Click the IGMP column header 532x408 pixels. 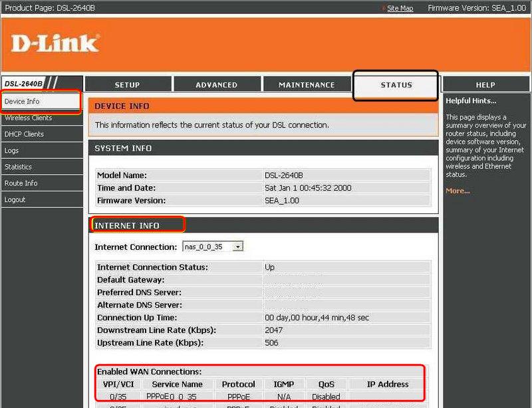[284, 384]
